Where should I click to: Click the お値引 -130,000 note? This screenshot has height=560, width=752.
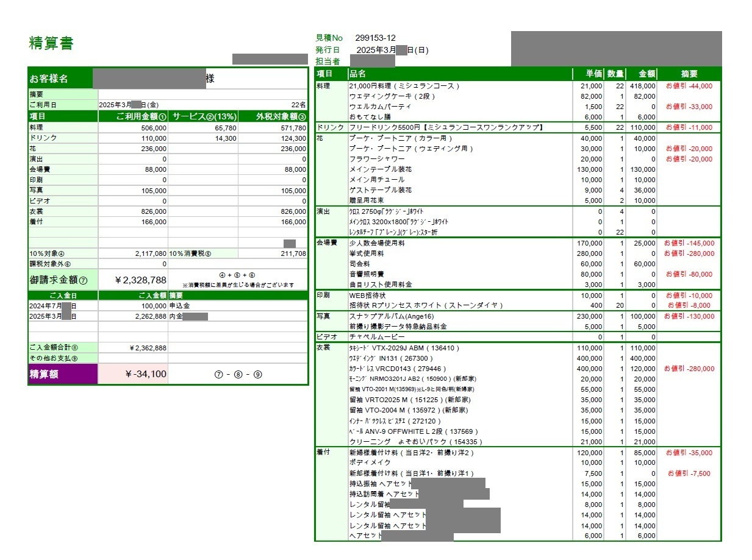coord(689,316)
